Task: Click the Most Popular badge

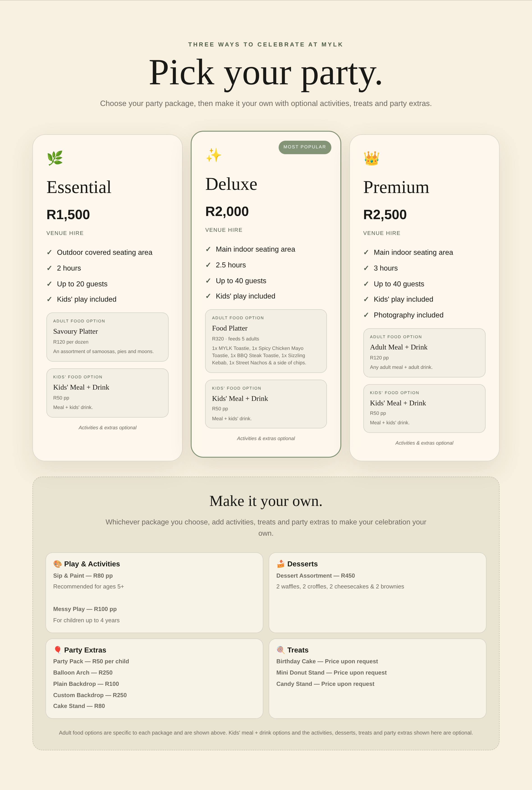Action: tap(305, 147)
